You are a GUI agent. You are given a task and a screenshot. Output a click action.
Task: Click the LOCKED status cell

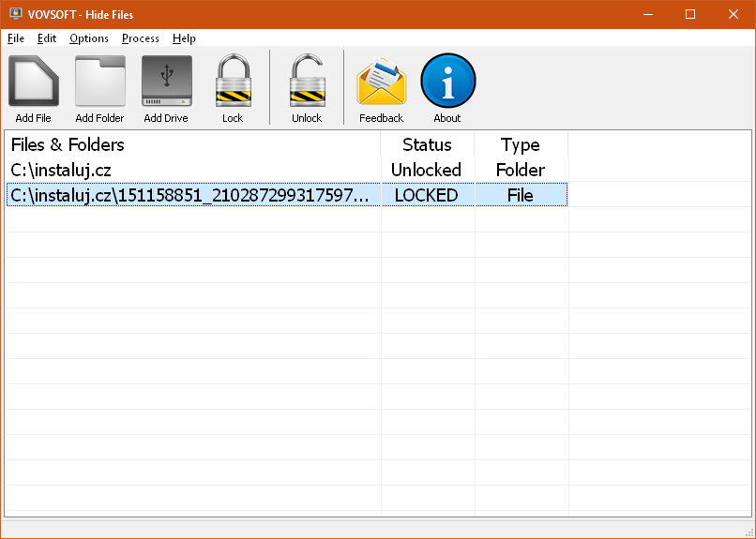point(427,195)
